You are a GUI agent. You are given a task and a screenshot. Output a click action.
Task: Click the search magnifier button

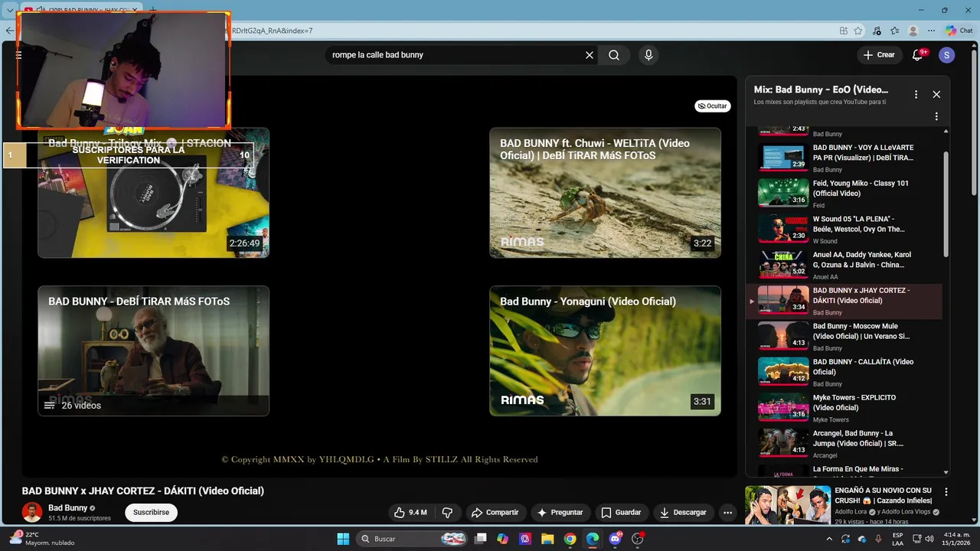614,55
